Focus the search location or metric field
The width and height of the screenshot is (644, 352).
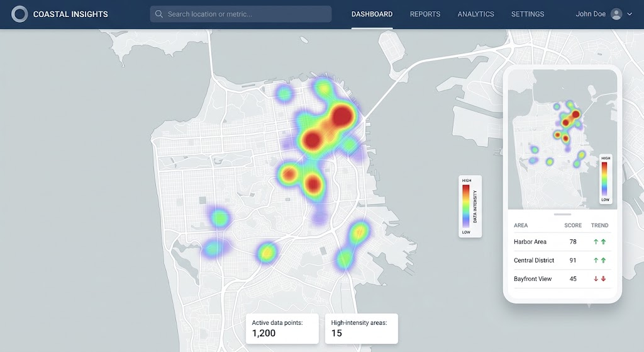(241, 14)
